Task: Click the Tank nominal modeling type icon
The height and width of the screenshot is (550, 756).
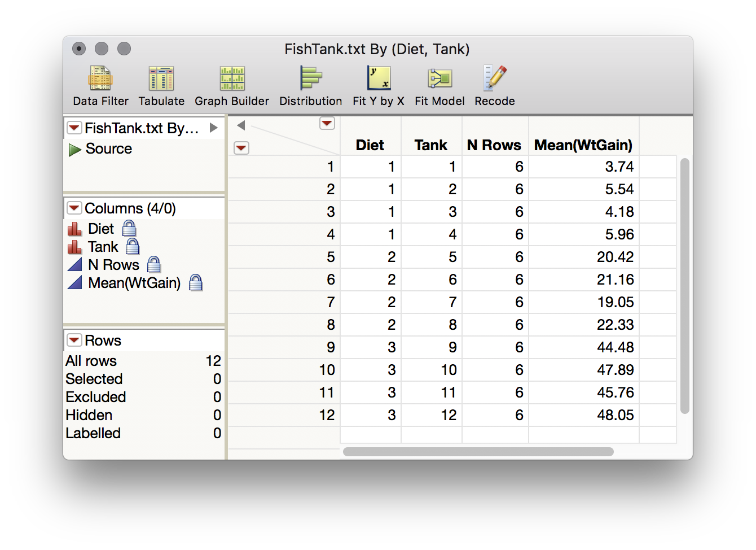Action: [x=74, y=247]
